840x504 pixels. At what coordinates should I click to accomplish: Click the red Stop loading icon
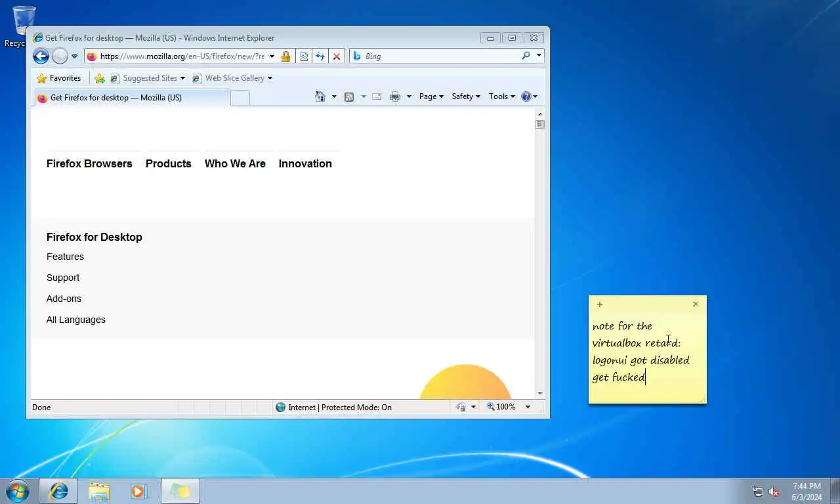(x=337, y=56)
